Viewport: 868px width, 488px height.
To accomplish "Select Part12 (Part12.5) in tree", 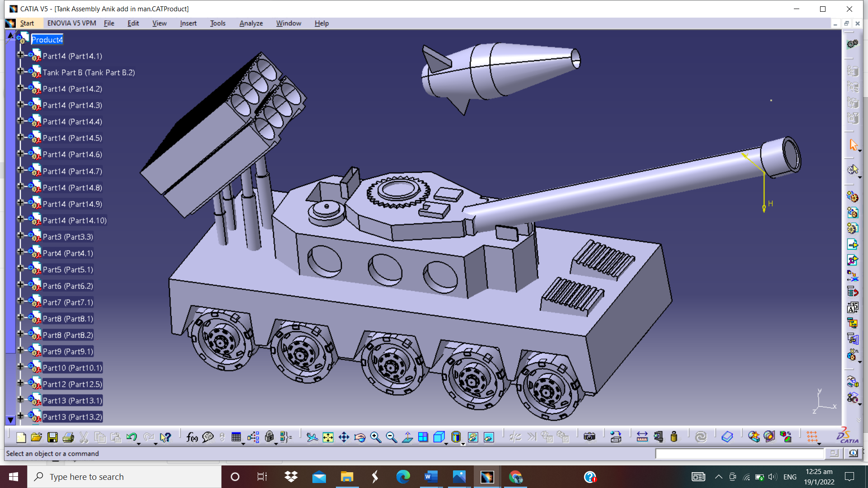I will [x=72, y=384].
